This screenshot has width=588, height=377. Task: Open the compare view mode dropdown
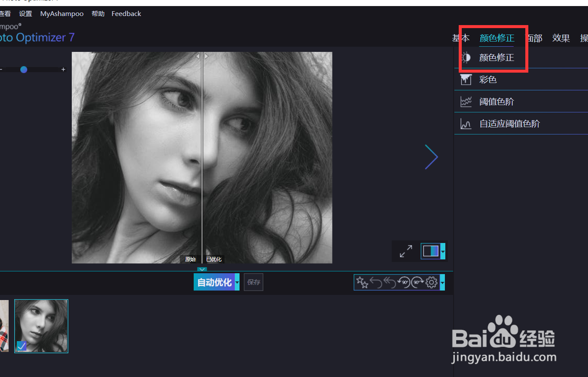point(443,251)
